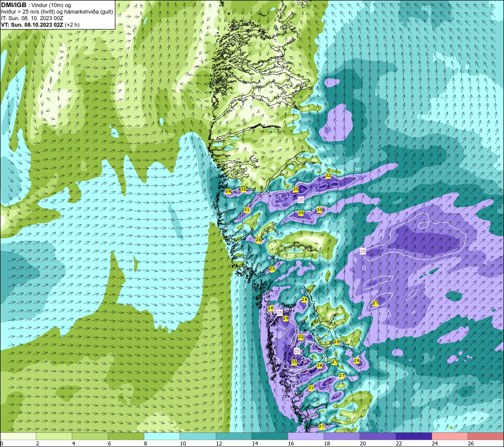Pick the light lavender 16–18 legend swatch
Screen dimensions: 504x447
tap(306, 436)
